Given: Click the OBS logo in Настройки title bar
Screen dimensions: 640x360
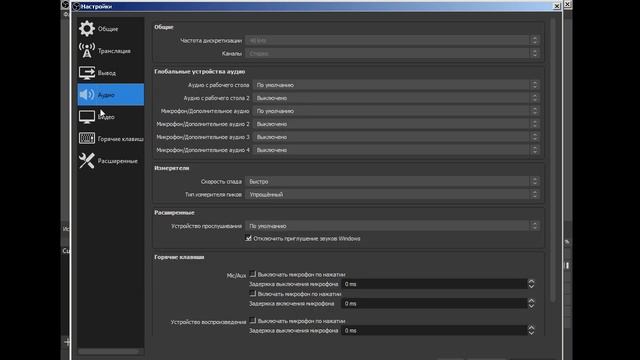Looking at the screenshot, I should 76,6.
